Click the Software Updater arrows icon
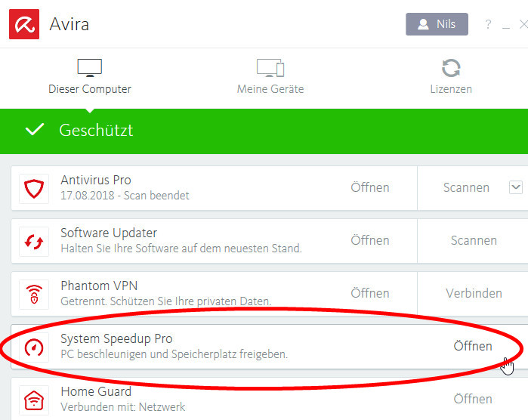Screen dimensions: 528x420 pos(35,241)
